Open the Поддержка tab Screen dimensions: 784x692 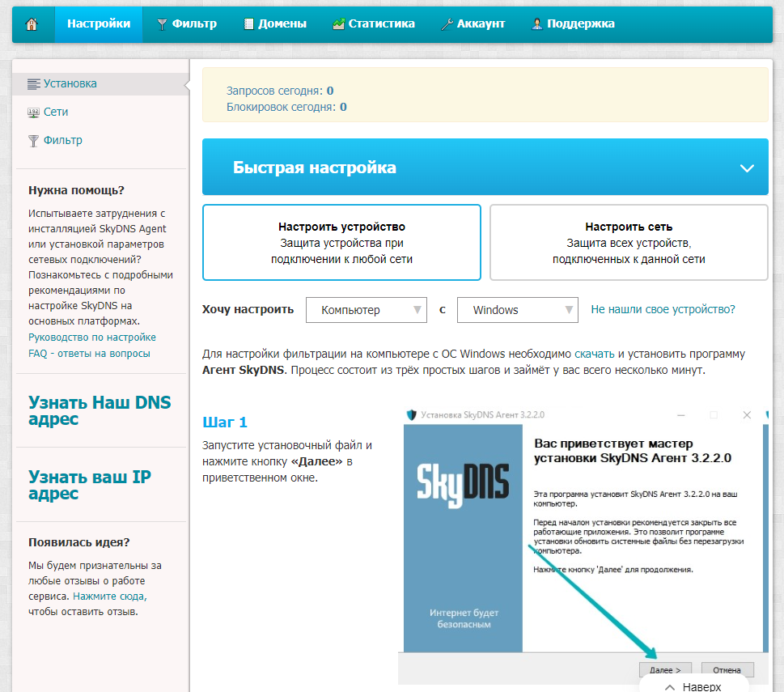click(573, 24)
